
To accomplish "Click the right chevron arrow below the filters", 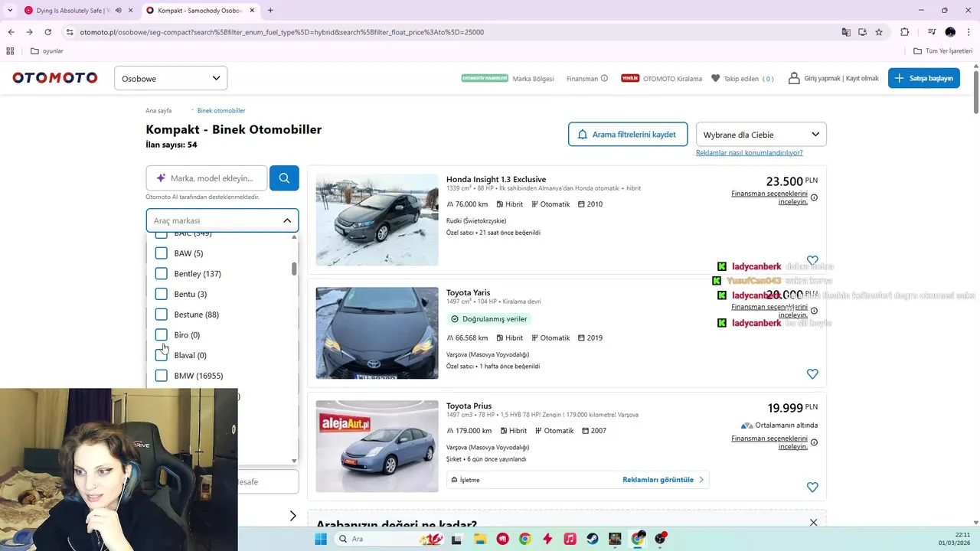I will pos(292,516).
